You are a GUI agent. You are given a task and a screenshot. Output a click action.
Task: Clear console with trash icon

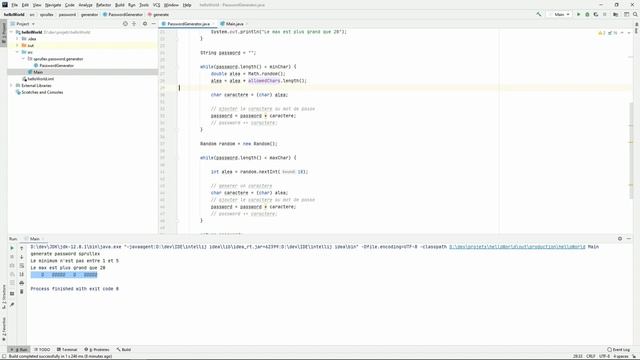tap(22, 291)
